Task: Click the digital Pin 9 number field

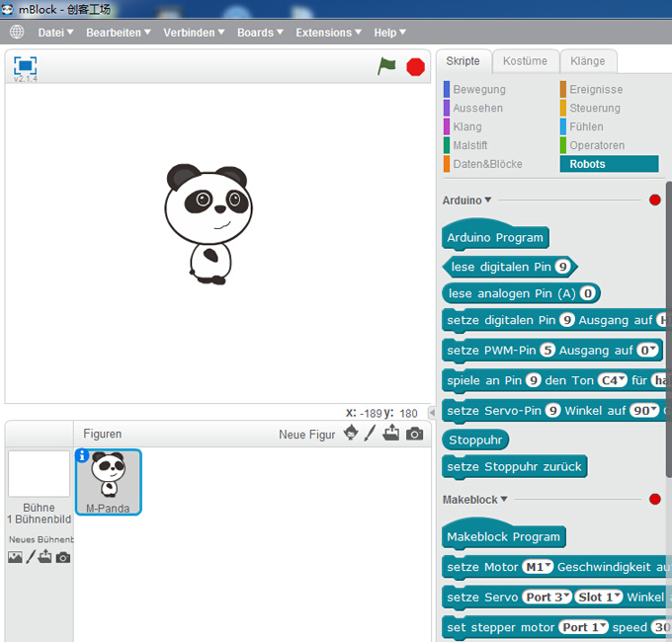Action: [x=562, y=267]
